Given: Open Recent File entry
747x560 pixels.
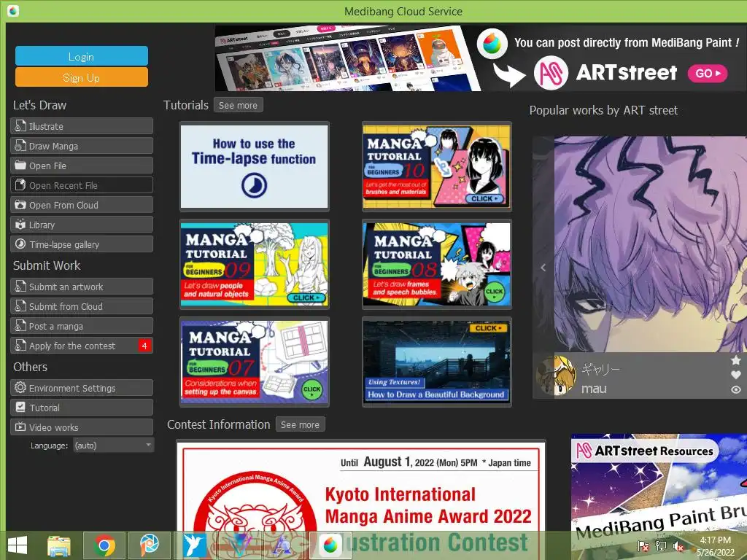Looking at the screenshot, I should pos(82,185).
